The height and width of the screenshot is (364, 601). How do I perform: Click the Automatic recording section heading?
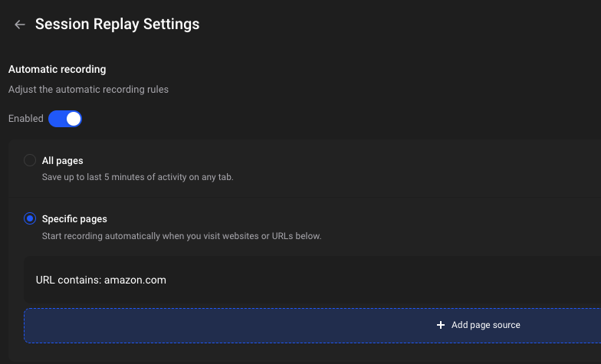pyautogui.click(x=57, y=69)
